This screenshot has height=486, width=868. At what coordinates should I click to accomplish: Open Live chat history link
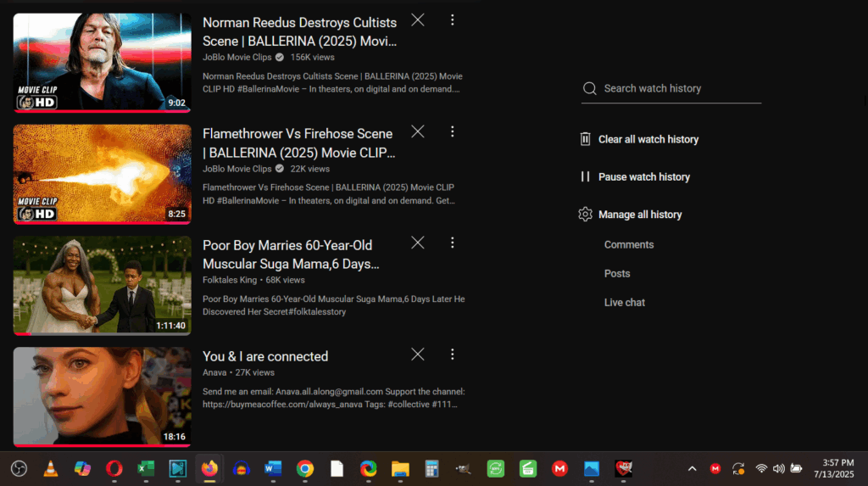[x=625, y=303]
